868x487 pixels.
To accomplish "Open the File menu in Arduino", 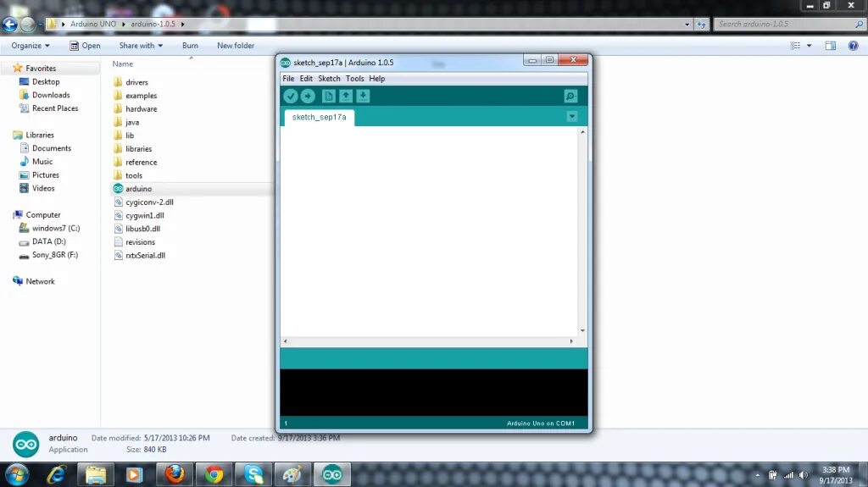I will [x=288, y=79].
